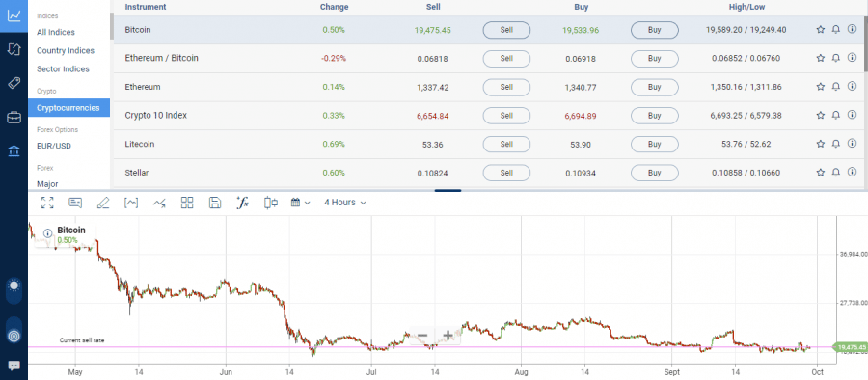Click Sell button for Crypto 10 Index
This screenshot has width=868, height=380.
click(506, 116)
